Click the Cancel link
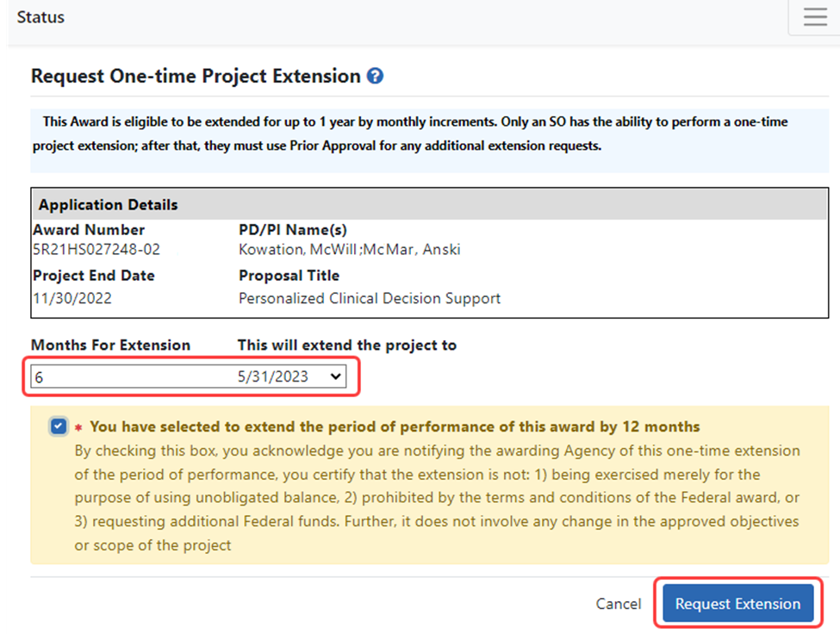840x634 pixels. pyautogui.click(x=619, y=604)
